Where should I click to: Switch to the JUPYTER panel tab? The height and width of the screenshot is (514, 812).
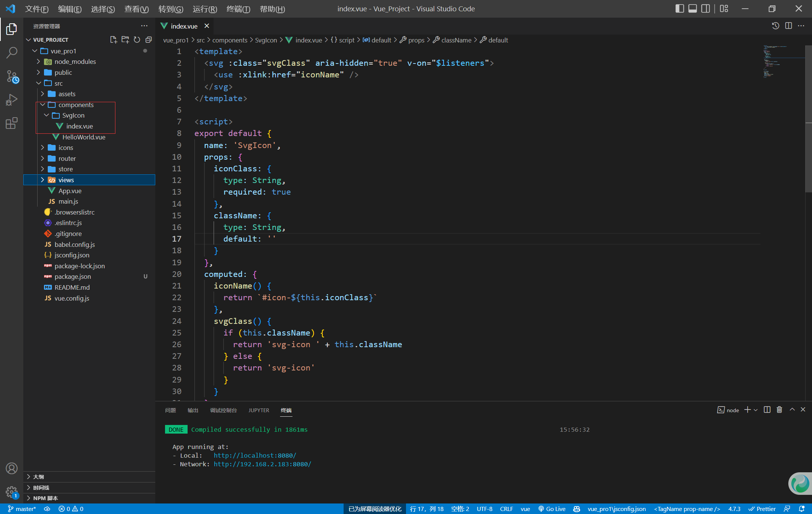tap(259, 410)
